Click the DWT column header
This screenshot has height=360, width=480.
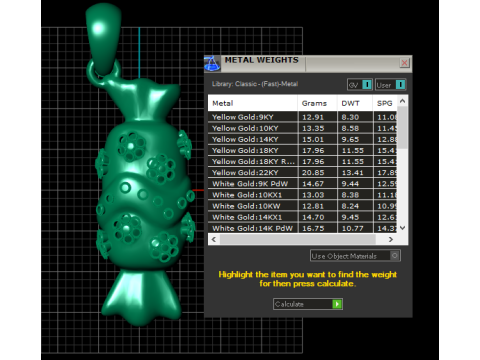point(355,103)
